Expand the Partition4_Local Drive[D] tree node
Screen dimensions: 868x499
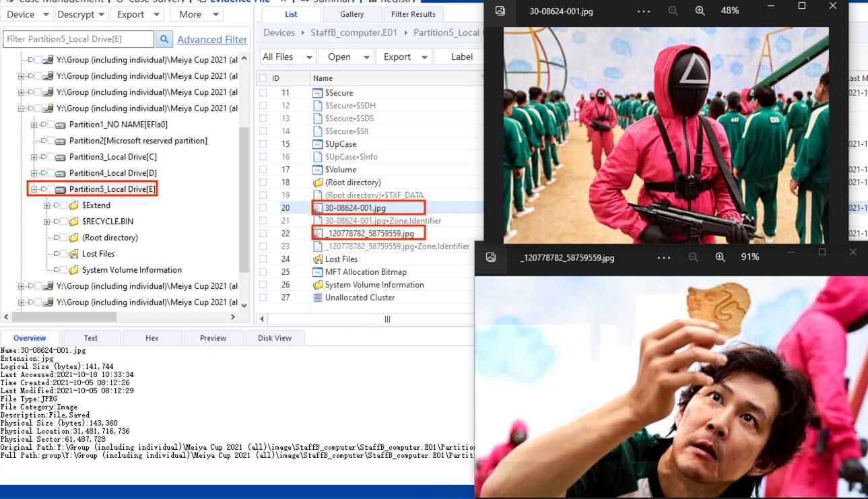(34, 173)
